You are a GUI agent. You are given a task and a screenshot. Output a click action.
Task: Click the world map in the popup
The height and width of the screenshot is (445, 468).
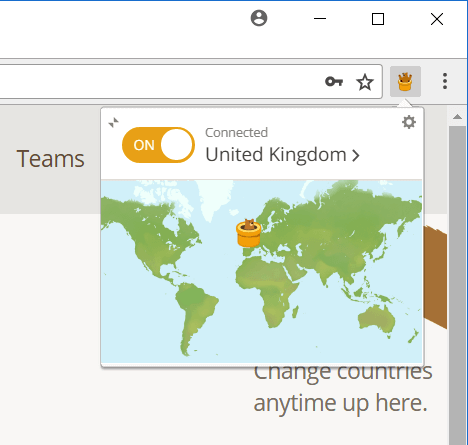pos(262,271)
